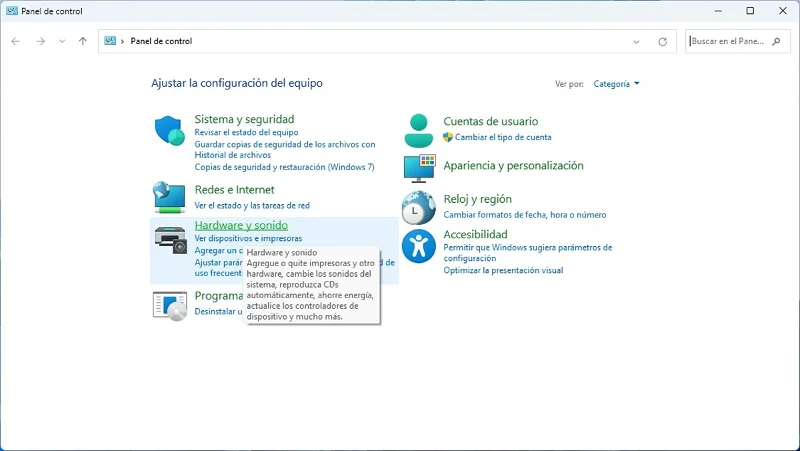Open Accesibilidad category link
Screen dimensions: 800x451
(476, 234)
